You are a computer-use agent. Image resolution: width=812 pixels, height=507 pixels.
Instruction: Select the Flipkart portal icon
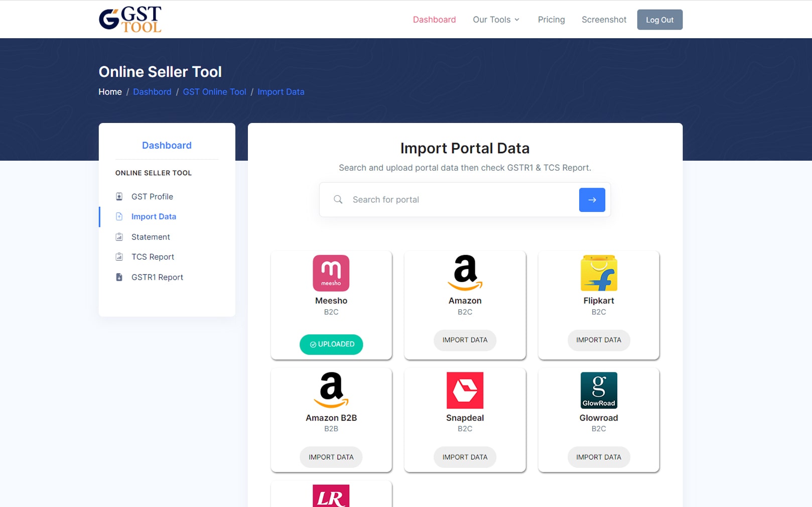(599, 273)
